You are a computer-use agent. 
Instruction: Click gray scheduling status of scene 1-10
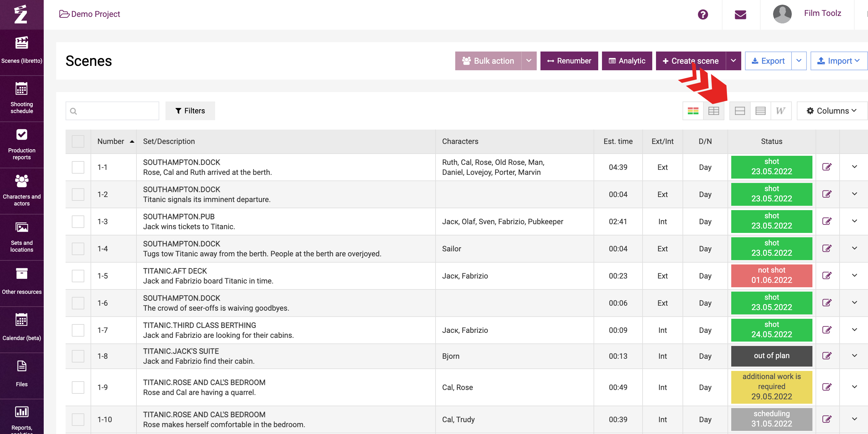[771, 419]
